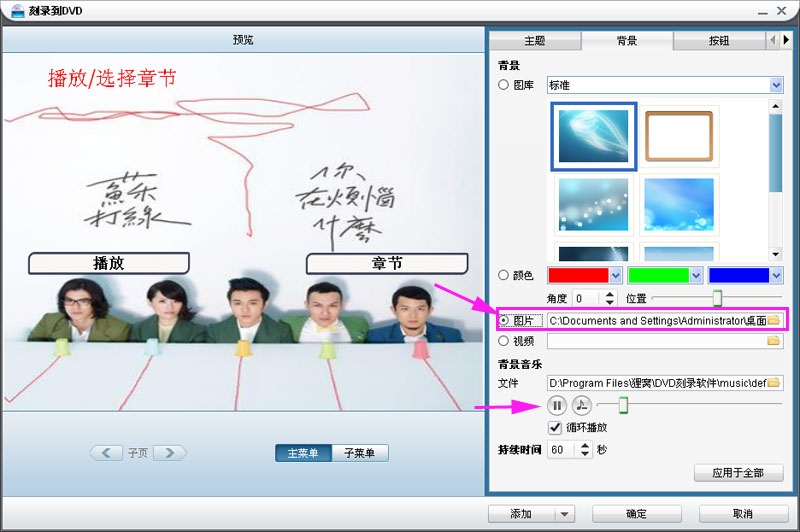Viewport: 800px width, 532px height.
Task: Select the 视频 radio button
Action: (504, 341)
